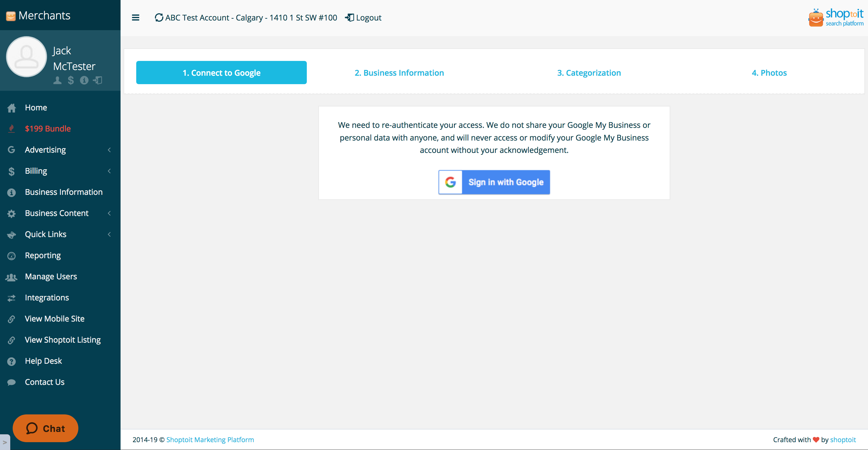The height and width of the screenshot is (450, 868).
Task: Click the dollar icon beside Billing
Action: coord(11,171)
